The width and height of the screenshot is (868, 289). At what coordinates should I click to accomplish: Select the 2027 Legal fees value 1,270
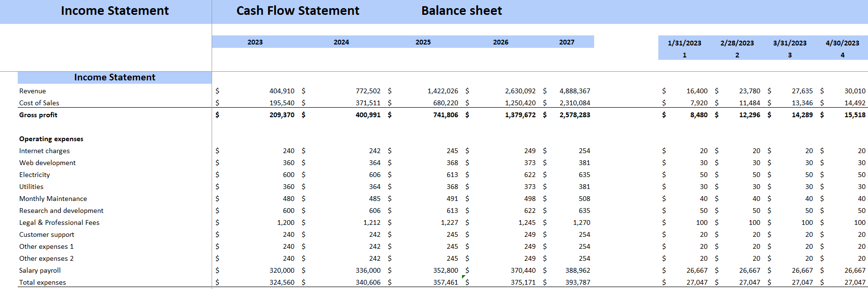[582, 222]
